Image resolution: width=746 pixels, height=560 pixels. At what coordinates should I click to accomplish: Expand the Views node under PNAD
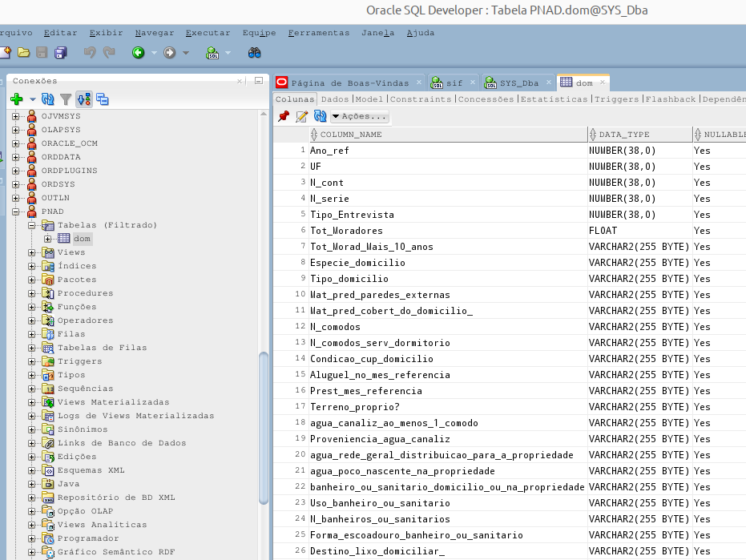(32, 252)
